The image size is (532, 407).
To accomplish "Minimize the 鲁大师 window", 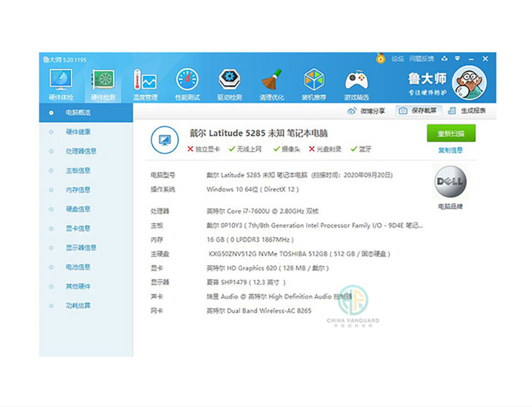I will 471,59.
